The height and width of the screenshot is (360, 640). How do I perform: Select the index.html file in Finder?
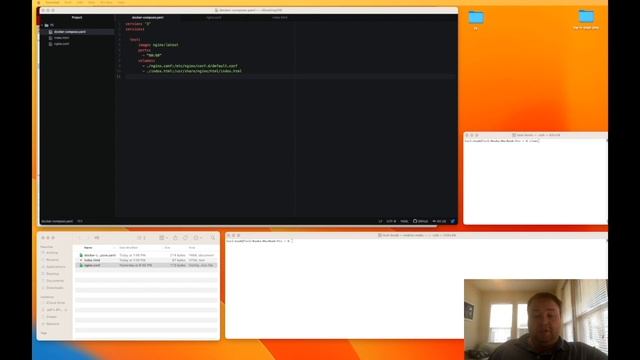pyautogui.click(x=147, y=260)
